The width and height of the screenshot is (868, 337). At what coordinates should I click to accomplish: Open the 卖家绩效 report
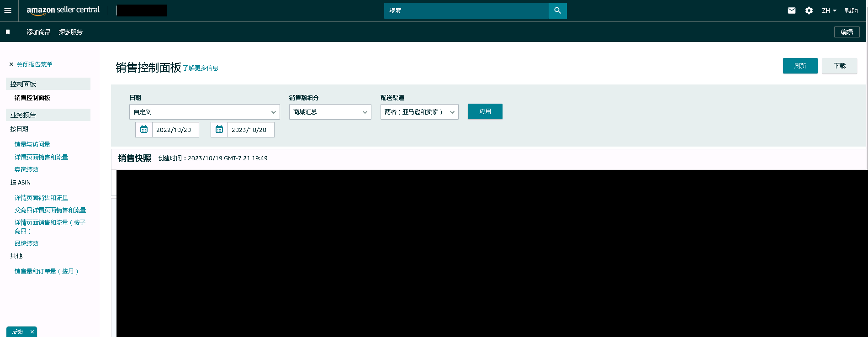pyautogui.click(x=26, y=169)
